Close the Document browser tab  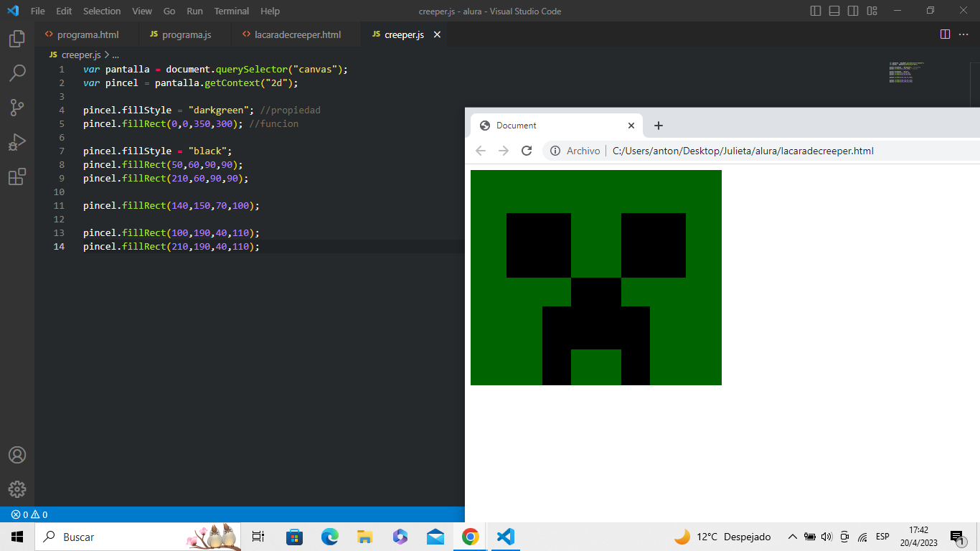pyautogui.click(x=631, y=126)
